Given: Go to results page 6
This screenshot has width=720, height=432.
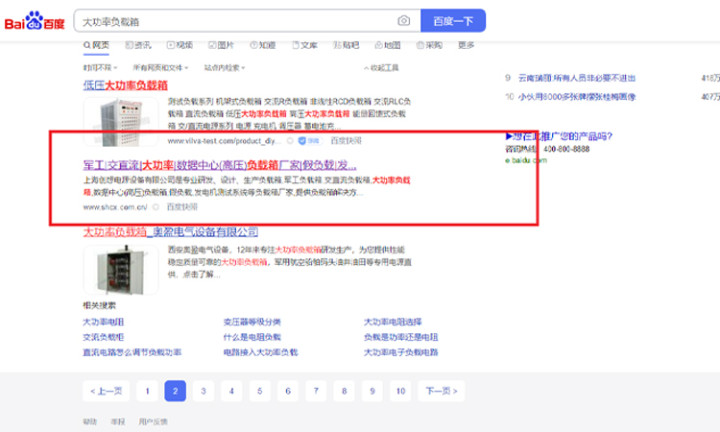Looking at the screenshot, I should [288, 391].
